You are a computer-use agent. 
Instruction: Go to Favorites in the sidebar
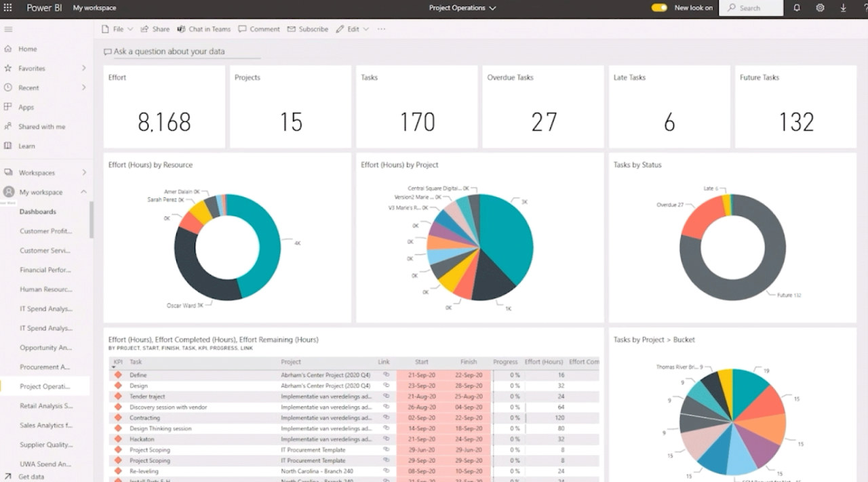point(30,68)
